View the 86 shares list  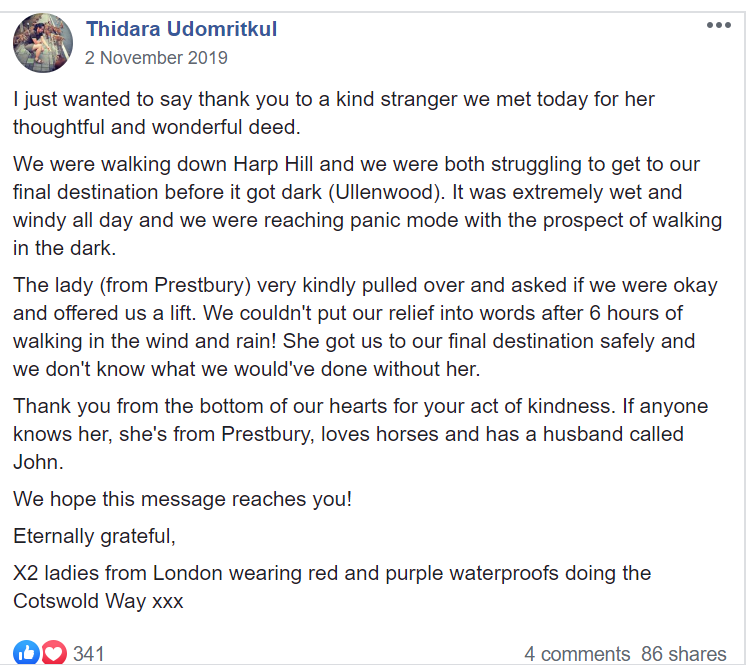pyautogui.click(x=684, y=654)
